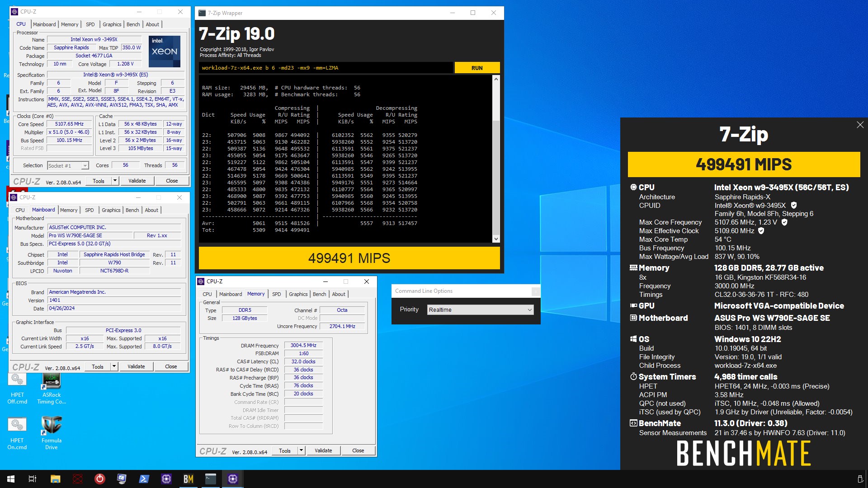Click the BenchMate section icon in results
This screenshot has height=488, width=868.
(x=633, y=423)
